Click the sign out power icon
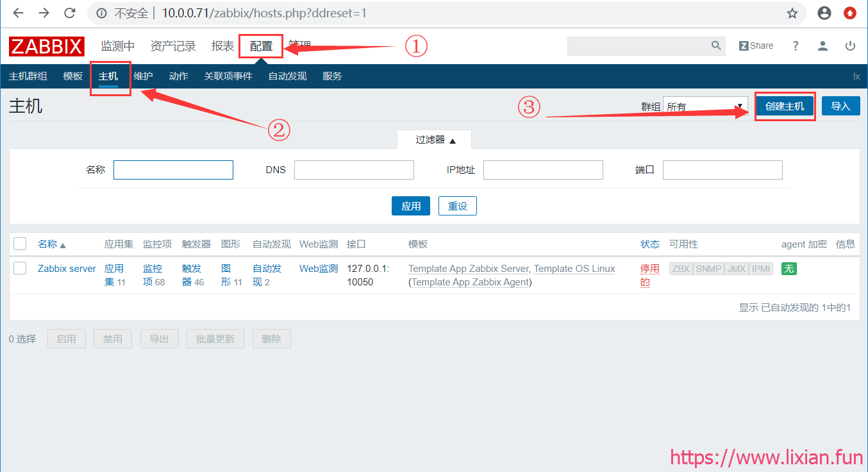Image resolution: width=868 pixels, height=472 pixels. pyautogui.click(x=850, y=46)
